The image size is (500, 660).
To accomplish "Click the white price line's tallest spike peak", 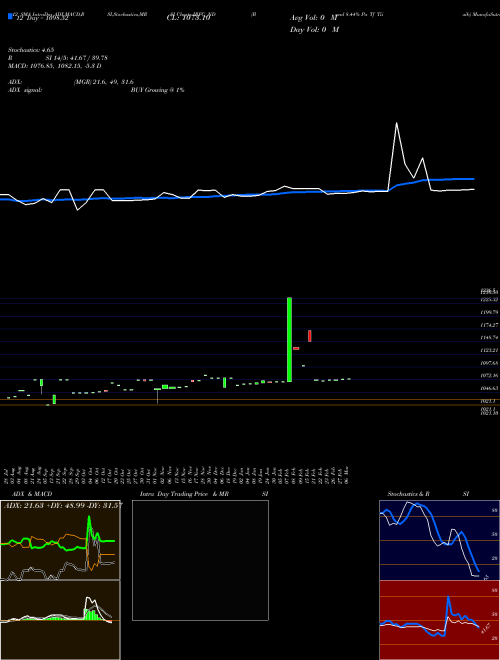I will tap(396, 123).
